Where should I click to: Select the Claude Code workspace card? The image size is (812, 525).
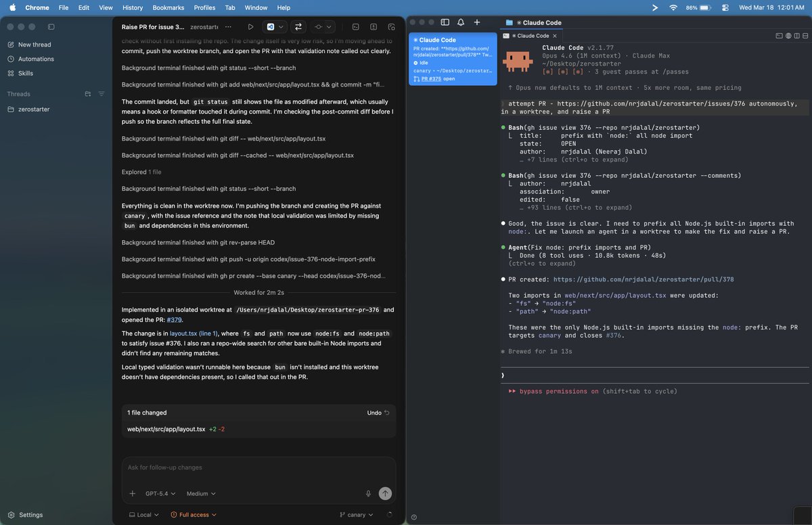(453, 60)
